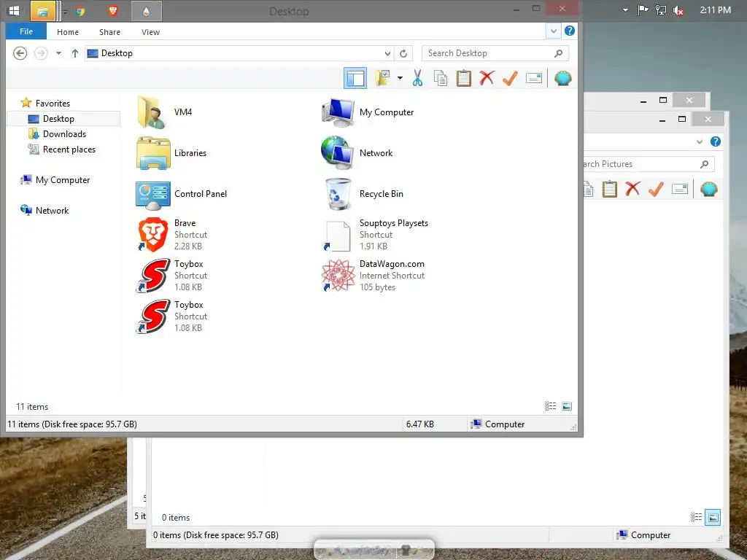Click the water drop app on taskbar
Screen dimensions: 747x560
point(146,11)
